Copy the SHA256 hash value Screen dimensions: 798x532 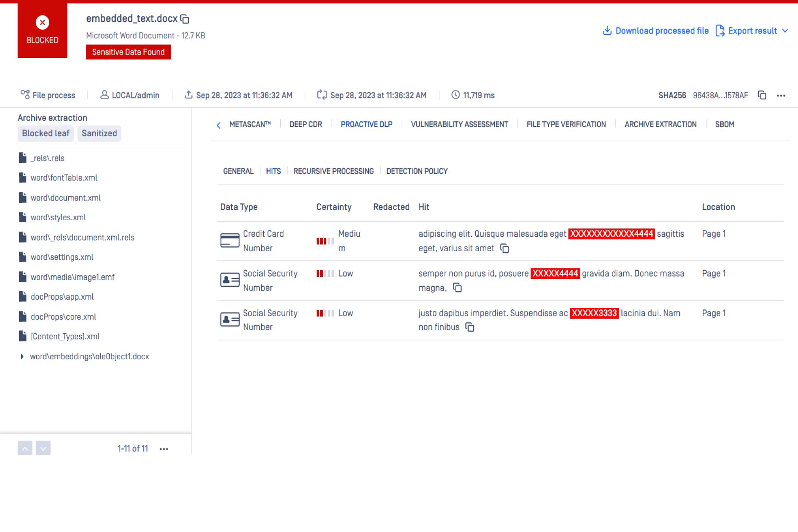762,95
